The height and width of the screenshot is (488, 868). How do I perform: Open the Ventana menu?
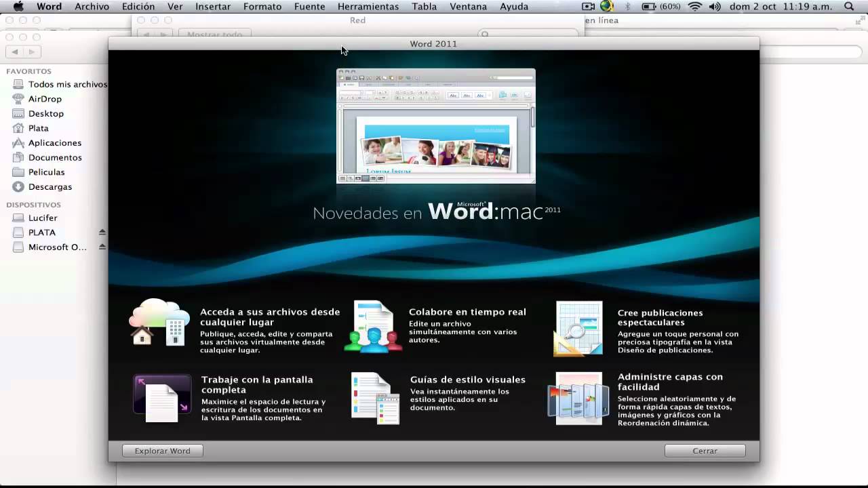click(469, 6)
